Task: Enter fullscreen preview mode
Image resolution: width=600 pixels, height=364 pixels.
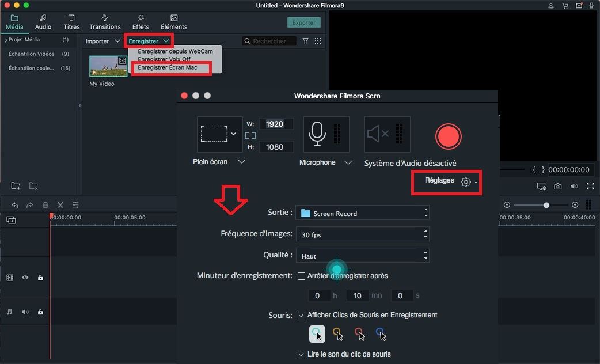Action: [x=590, y=187]
